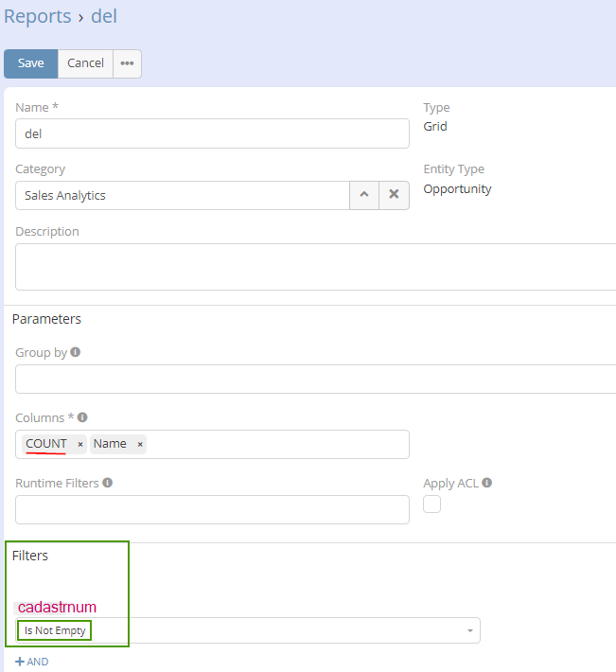Remove the COUNT column tag
This screenshot has height=672, width=616.
pyautogui.click(x=80, y=445)
